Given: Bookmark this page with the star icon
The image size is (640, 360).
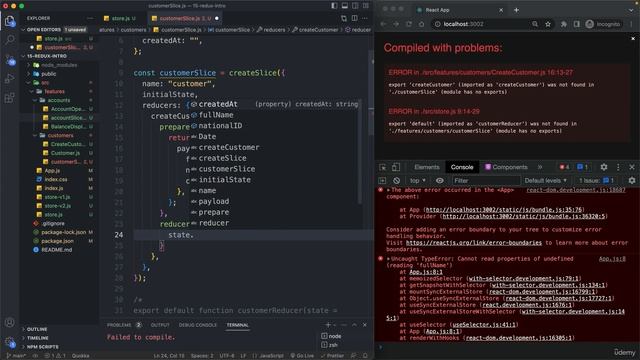Looking at the screenshot, I should pyautogui.click(x=548, y=24).
